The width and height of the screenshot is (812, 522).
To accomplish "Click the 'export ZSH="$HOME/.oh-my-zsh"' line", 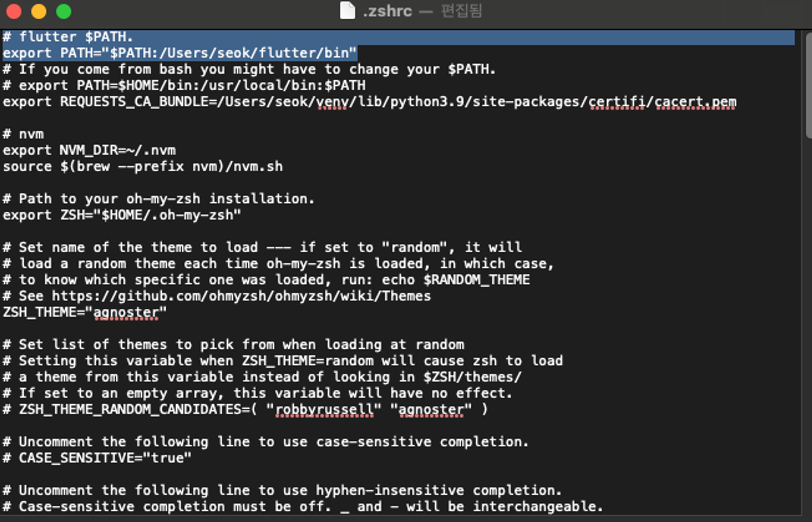I will (x=122, y=215).
